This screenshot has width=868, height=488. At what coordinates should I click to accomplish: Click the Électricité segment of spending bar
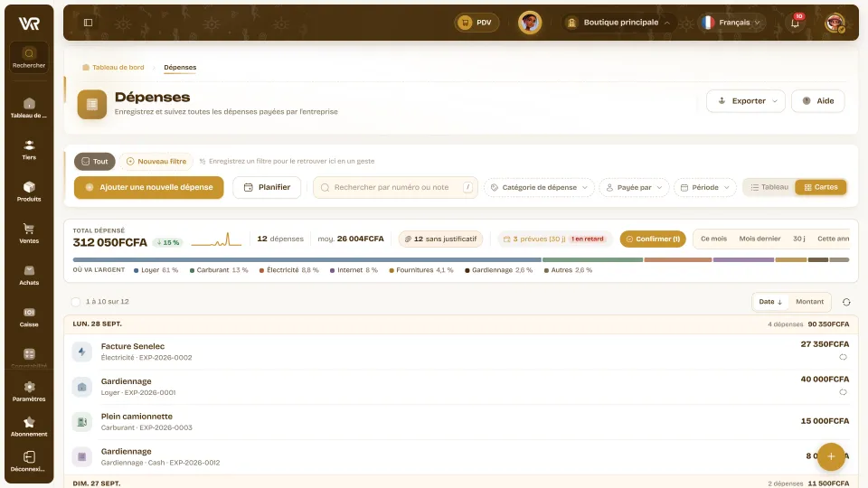678,260
